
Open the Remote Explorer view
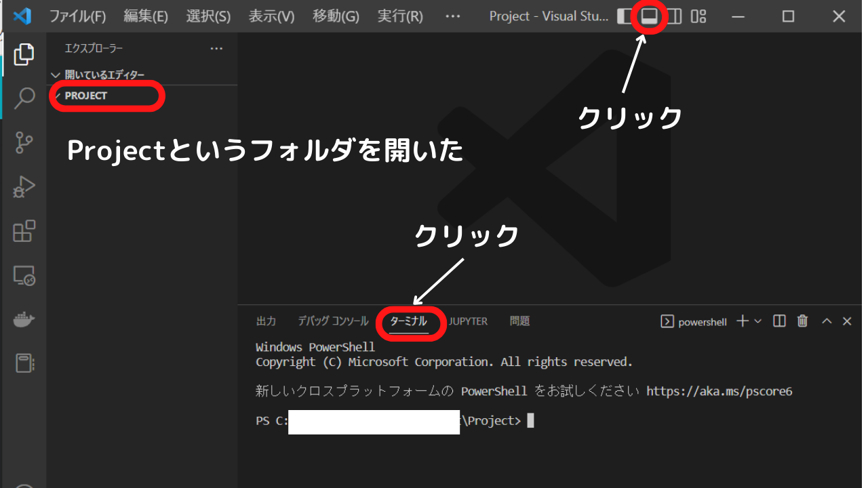click(x=24, y=275)
